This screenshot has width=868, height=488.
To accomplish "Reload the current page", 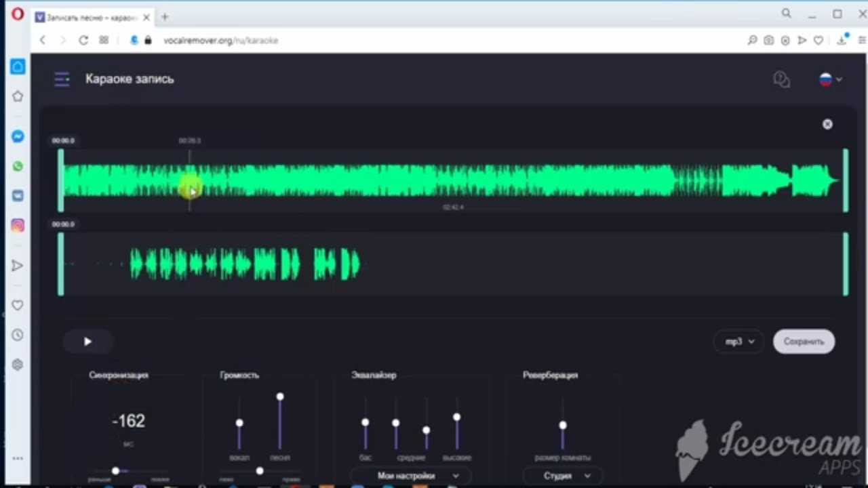I will click(83, 40).
